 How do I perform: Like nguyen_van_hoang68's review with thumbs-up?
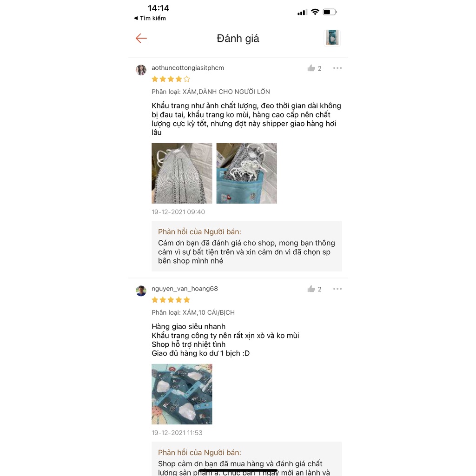pos(311,289)
